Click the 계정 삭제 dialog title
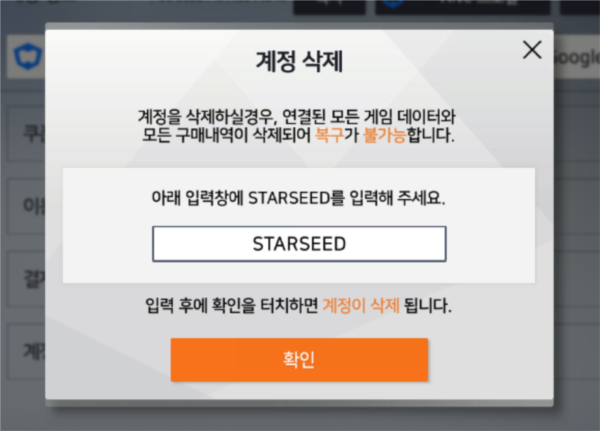Screen dimensions: 600x431 coord(299,61)
